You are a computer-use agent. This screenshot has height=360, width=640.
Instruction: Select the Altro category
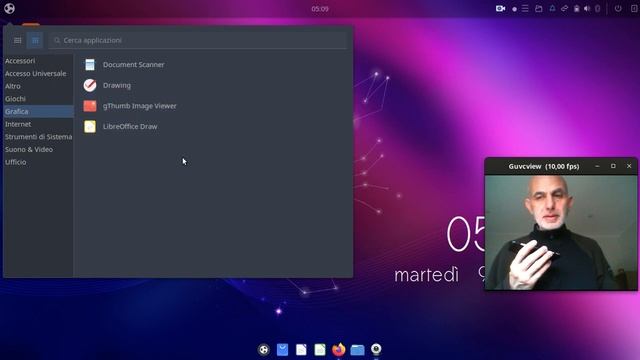pos(38,86)
